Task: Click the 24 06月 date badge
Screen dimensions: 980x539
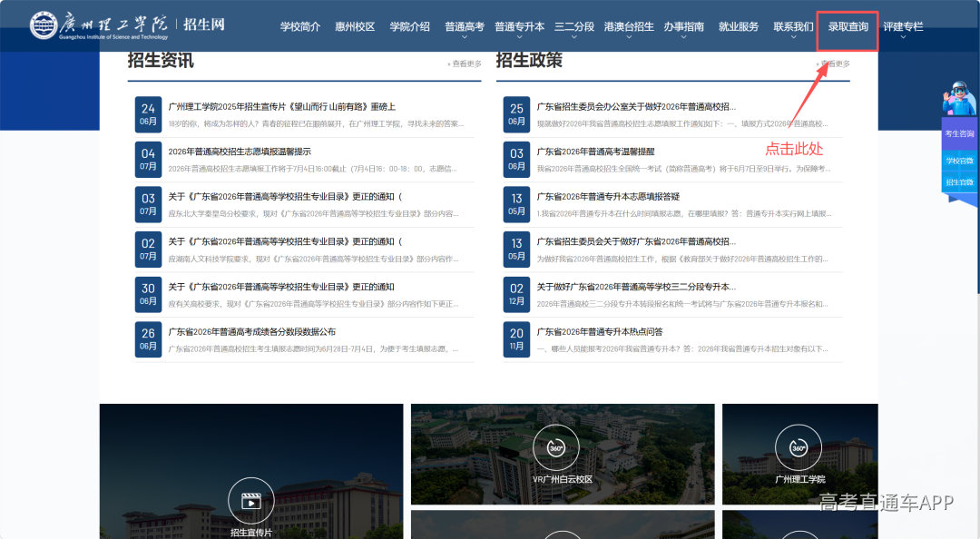Action: tap(148, 114)
